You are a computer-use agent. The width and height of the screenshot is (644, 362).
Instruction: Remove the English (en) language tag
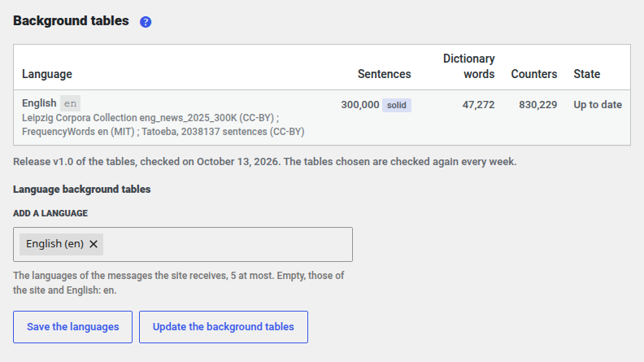tap(94, 244)
